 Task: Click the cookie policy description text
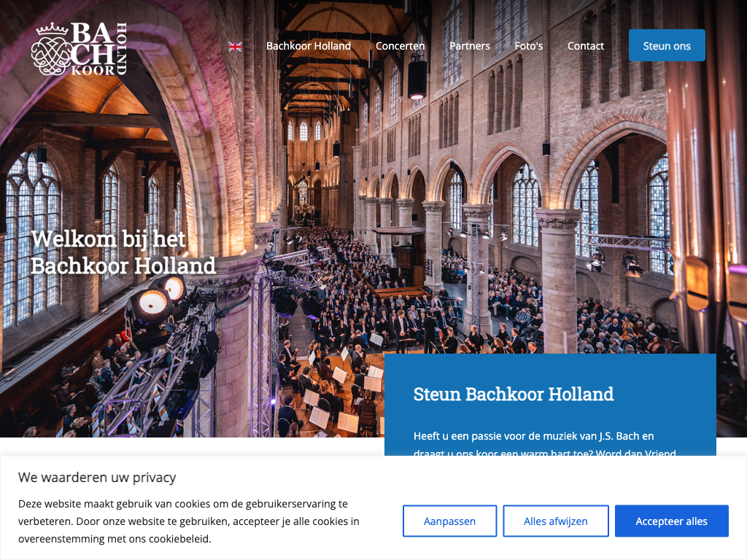click(189, 521)
